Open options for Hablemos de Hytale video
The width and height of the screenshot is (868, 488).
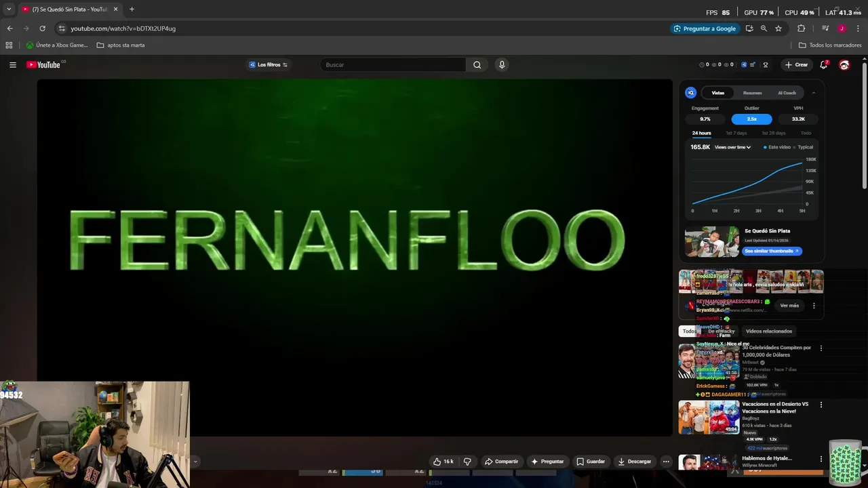[821, 459]
